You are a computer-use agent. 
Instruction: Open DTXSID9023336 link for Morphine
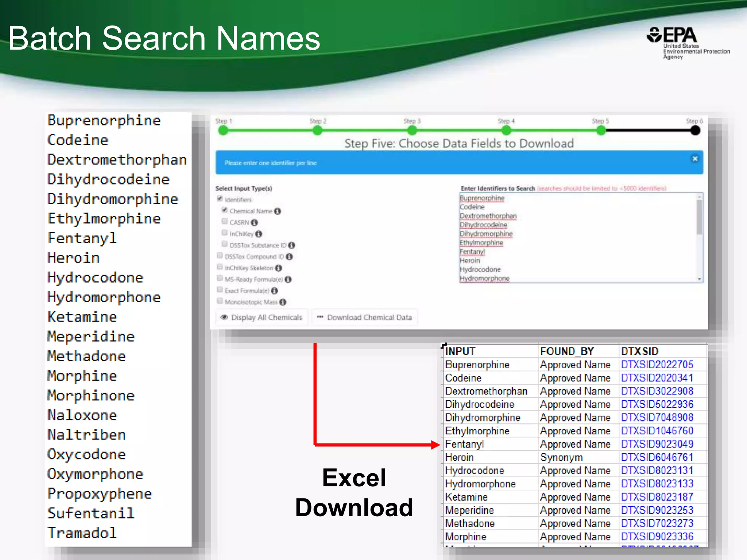(657, 537)
